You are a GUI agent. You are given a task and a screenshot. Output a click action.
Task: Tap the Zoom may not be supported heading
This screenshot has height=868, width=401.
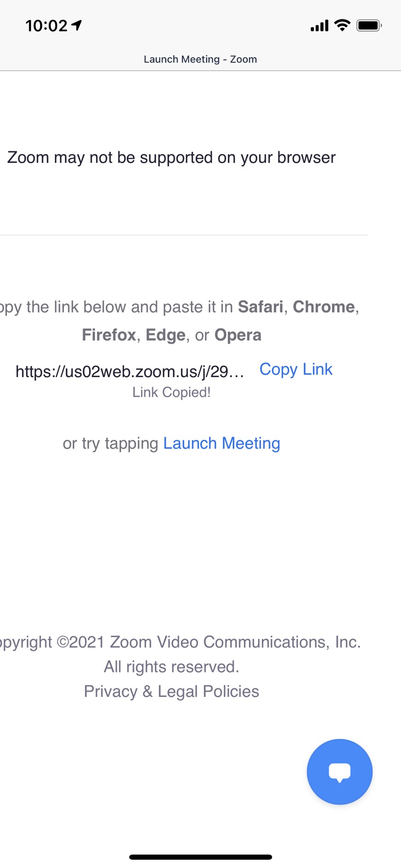point(171,158)
